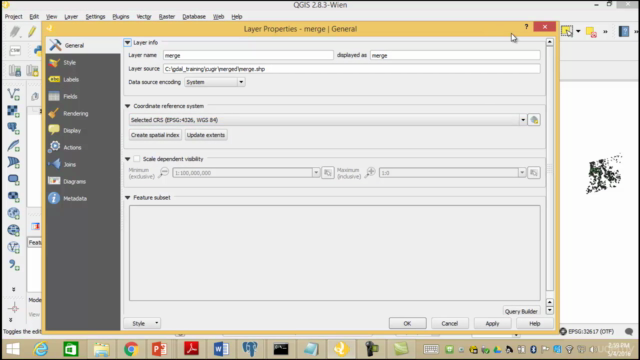Click the Select Features tool in toolbar
This screenshot has width=640, height=360.
[567, 31]
